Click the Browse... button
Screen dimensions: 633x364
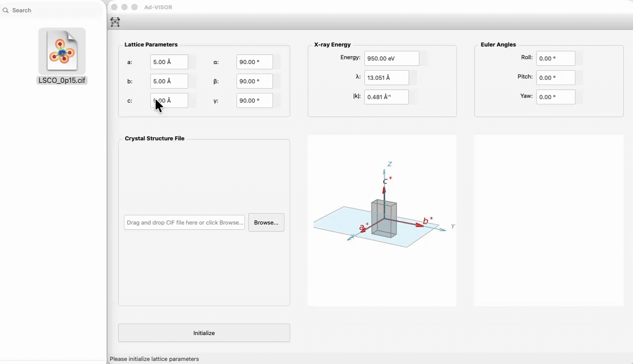tap(266, 222)
